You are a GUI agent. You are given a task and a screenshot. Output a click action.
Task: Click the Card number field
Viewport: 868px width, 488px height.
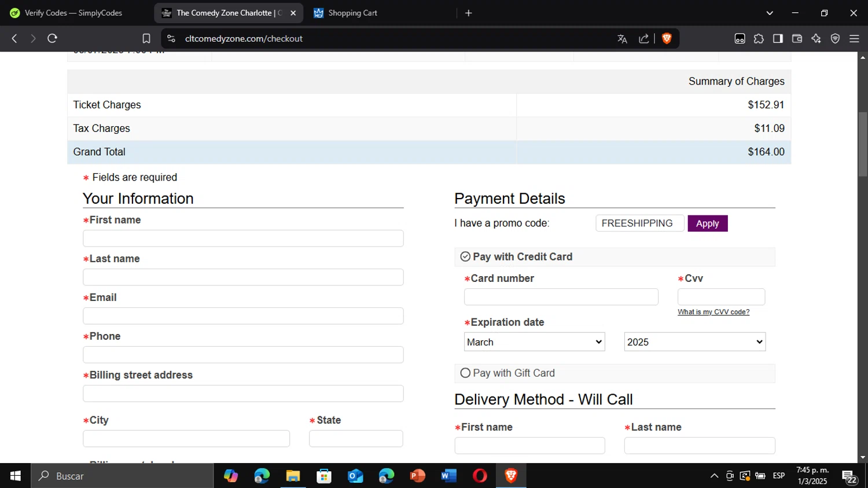(x=561, y=297)
